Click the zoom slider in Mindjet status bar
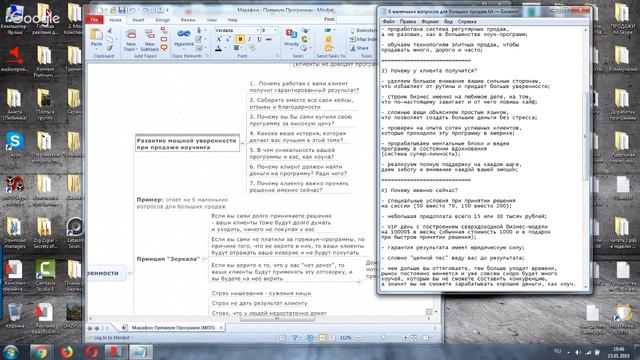The image size is (640, 360). [382, 338]
